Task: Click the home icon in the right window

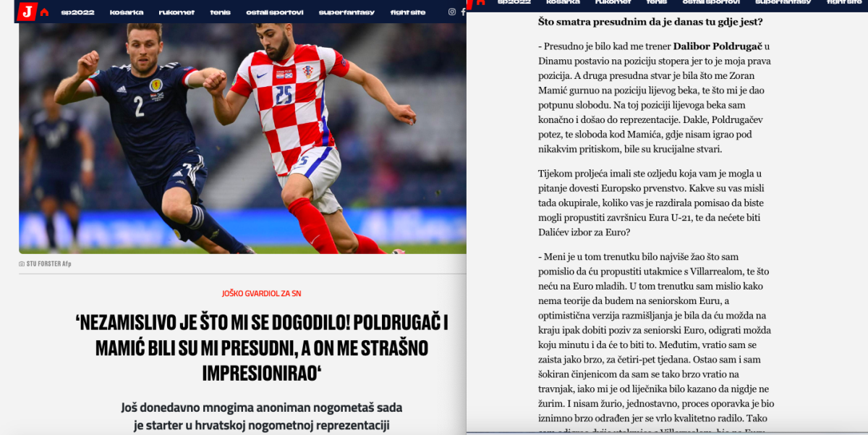Action: (480, 2)
